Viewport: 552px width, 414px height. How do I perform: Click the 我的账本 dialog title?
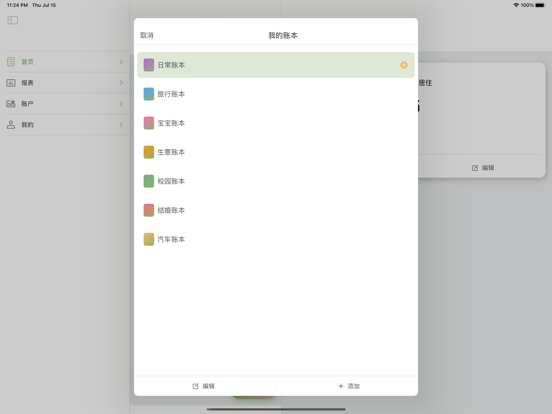coord(283,35)
